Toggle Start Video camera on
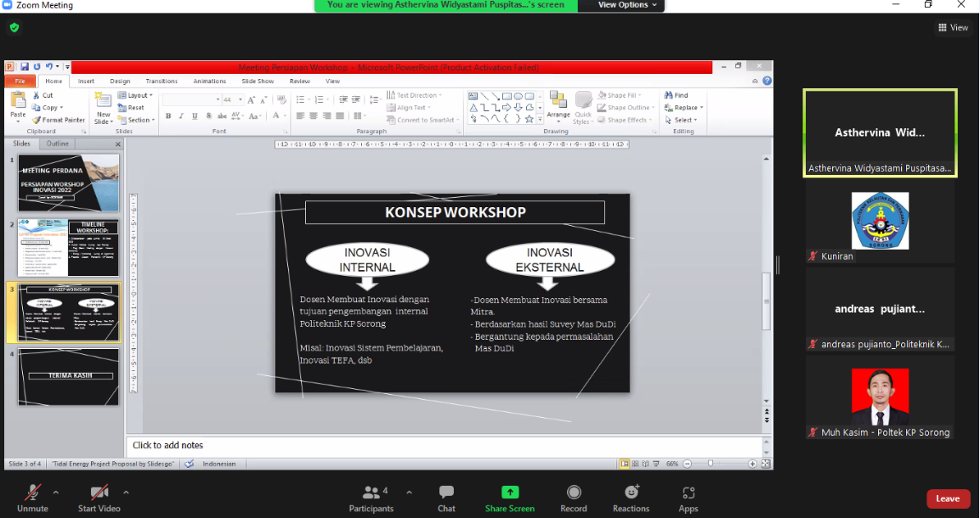Screen dimensions: 980x518 pyautogui.click(x=99, y=498)
